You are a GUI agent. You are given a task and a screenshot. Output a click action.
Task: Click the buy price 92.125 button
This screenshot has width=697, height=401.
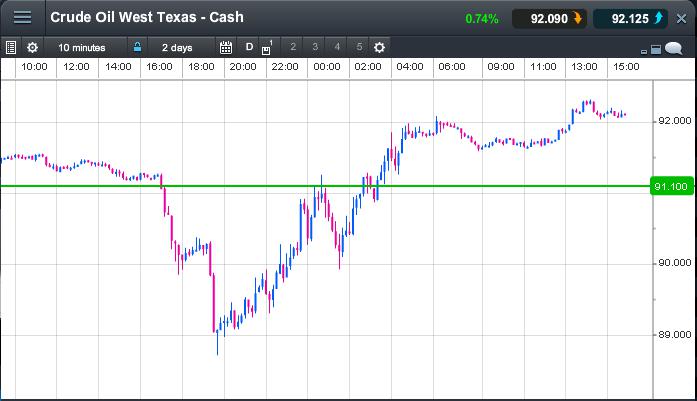[630, 18]
